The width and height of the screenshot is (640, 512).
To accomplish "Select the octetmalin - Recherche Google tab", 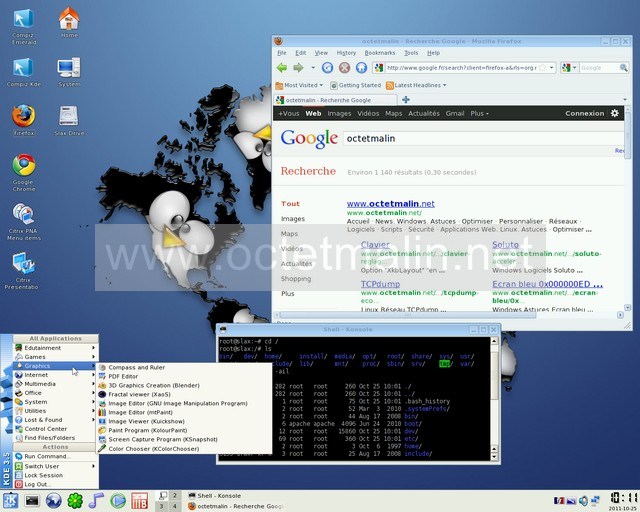I will [x=336, y=100].
